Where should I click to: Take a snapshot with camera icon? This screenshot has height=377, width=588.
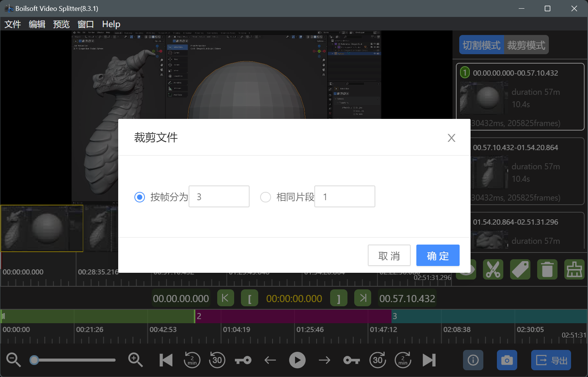tap(507, 360)
